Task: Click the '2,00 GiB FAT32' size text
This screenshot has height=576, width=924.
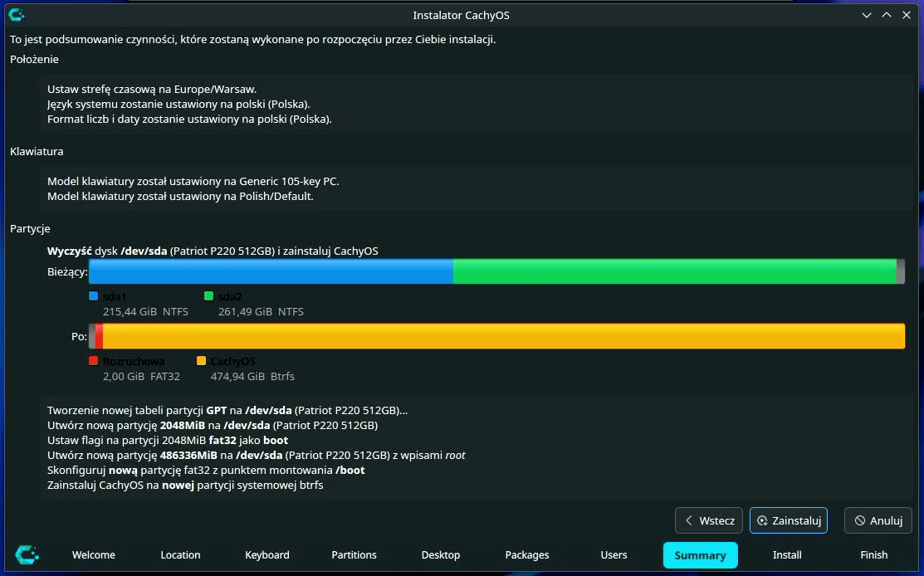Action: [x=141, y=376]
